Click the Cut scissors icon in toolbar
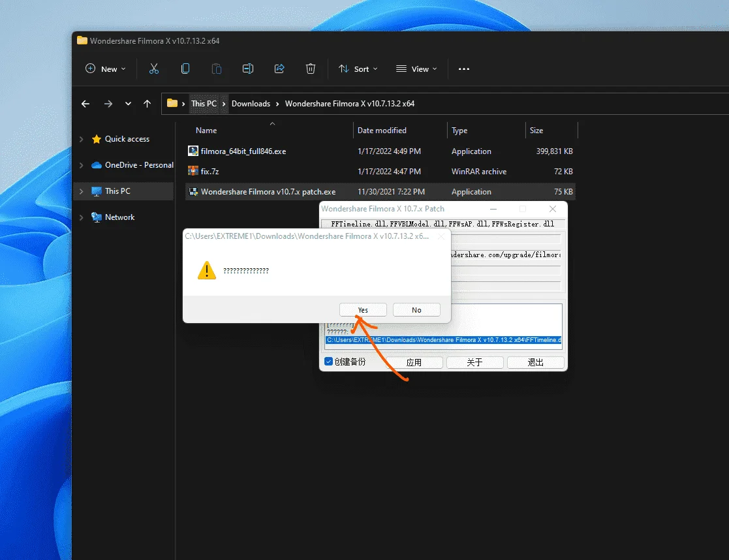Screen dimensions: 729x560 point(154,69)
